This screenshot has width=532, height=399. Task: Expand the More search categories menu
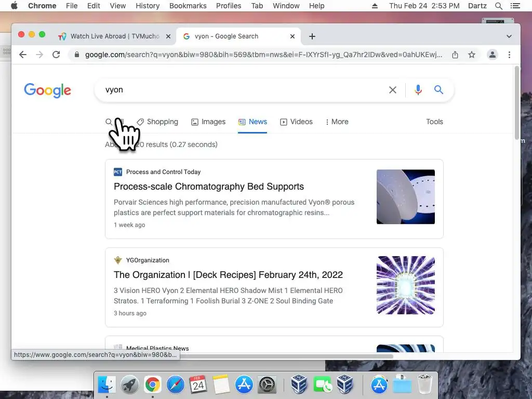[x=337, y=122]
